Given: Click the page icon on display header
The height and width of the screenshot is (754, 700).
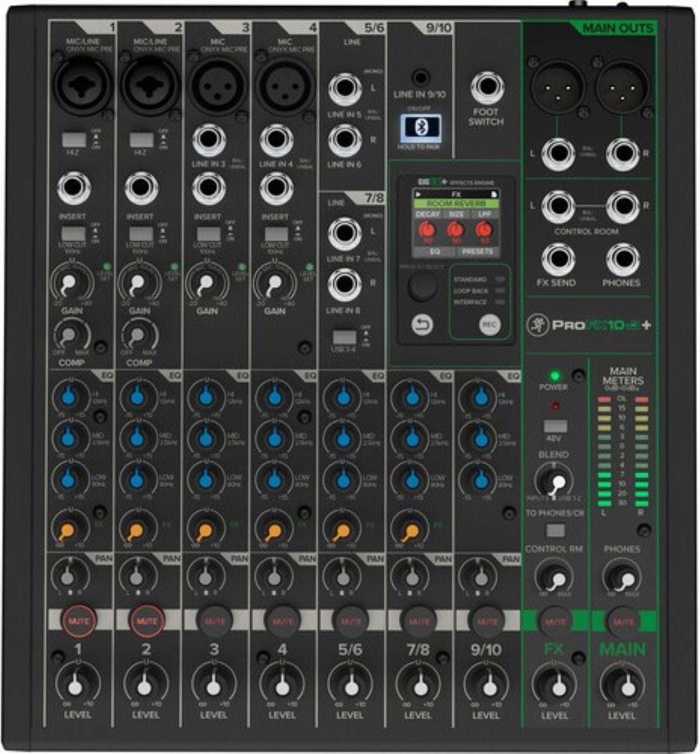Looking at the screenshot, I should [x=494, y=194].
